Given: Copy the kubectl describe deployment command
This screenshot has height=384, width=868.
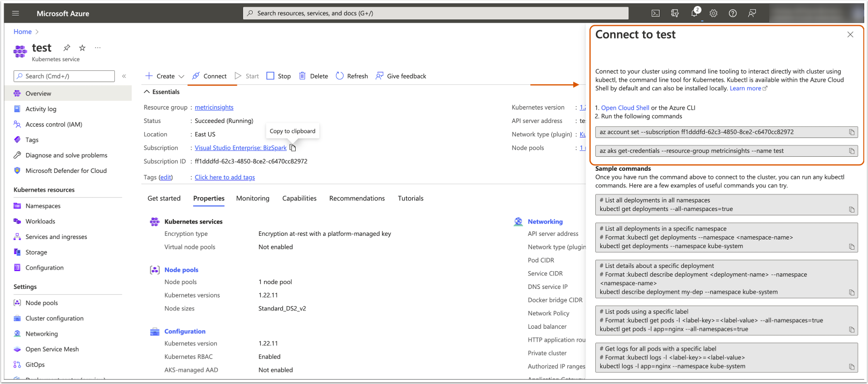Looking at the screenshot, I should pyautogui.click(x=851, y=293).
